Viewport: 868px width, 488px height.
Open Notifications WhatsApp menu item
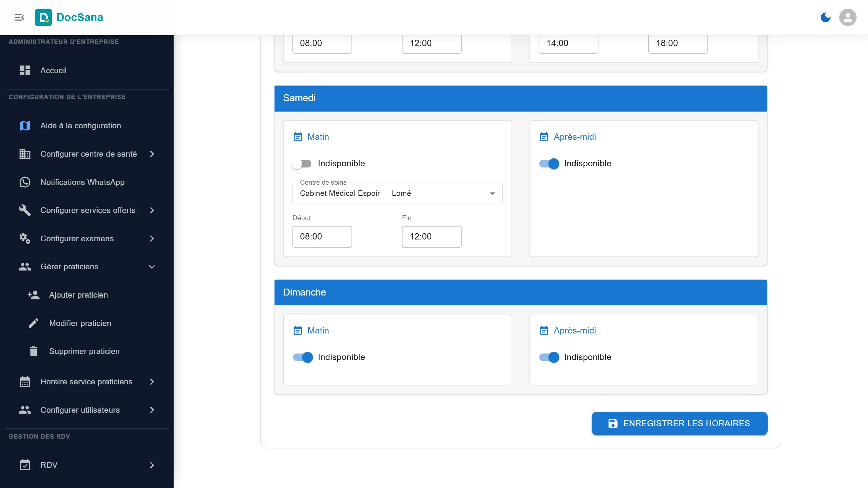[86, 182]
